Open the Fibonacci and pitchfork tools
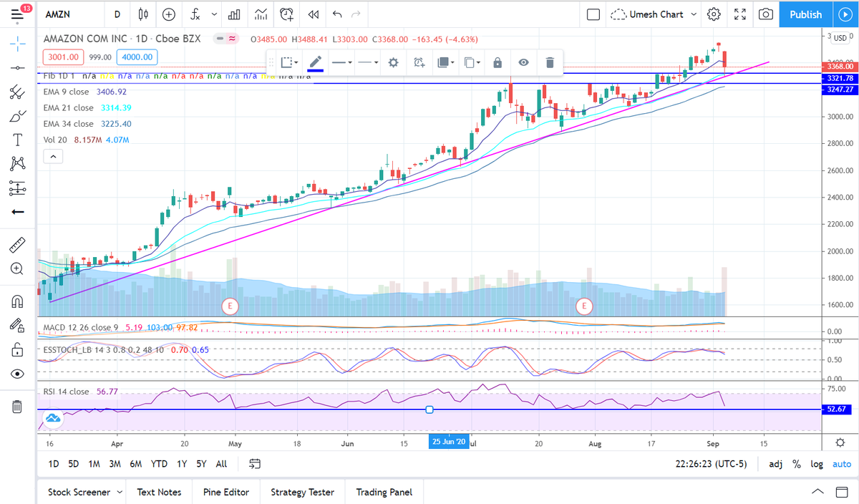 (x=18, y=92)
